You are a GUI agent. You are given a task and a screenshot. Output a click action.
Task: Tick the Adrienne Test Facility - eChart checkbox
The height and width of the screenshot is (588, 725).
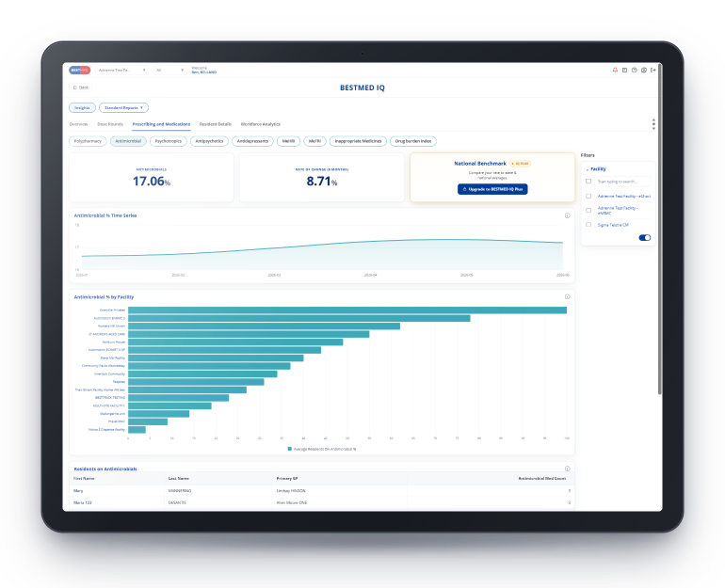tap(588, 197)
